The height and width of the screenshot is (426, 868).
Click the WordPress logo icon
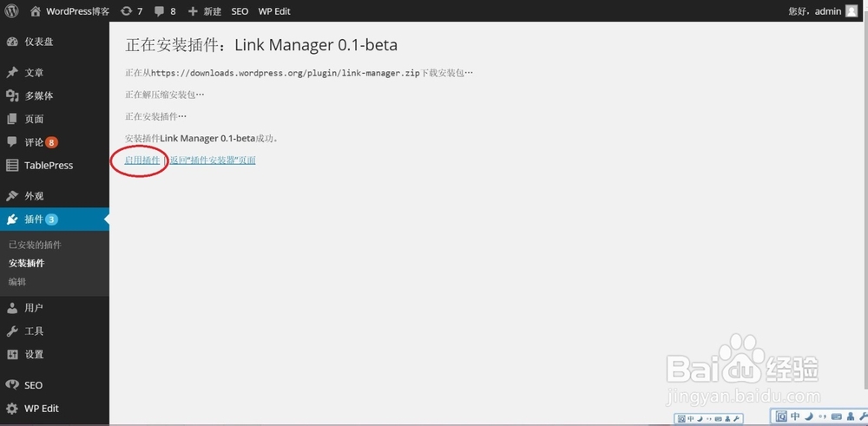coord(12,11)
